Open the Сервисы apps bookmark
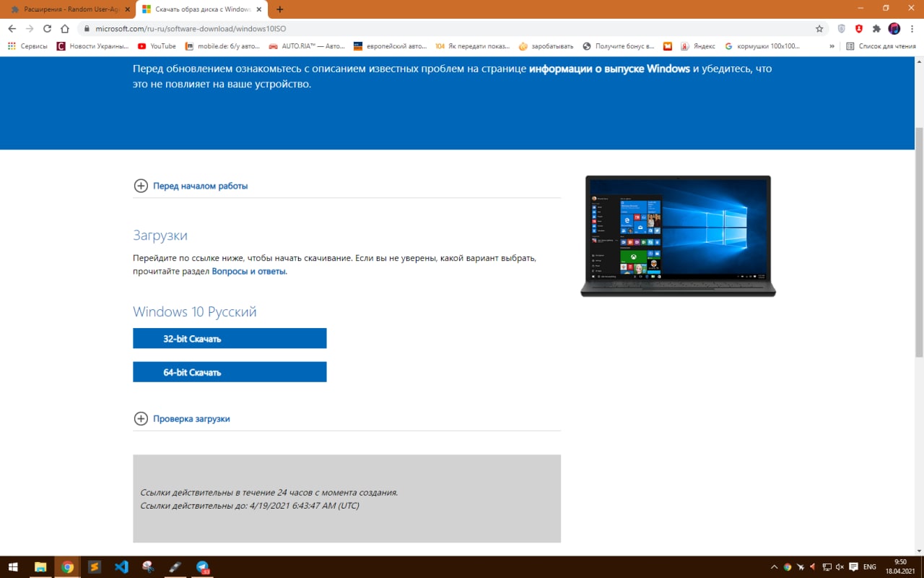Image resolution: width=924 pixels, height=578 pixels. pos(27,46)
